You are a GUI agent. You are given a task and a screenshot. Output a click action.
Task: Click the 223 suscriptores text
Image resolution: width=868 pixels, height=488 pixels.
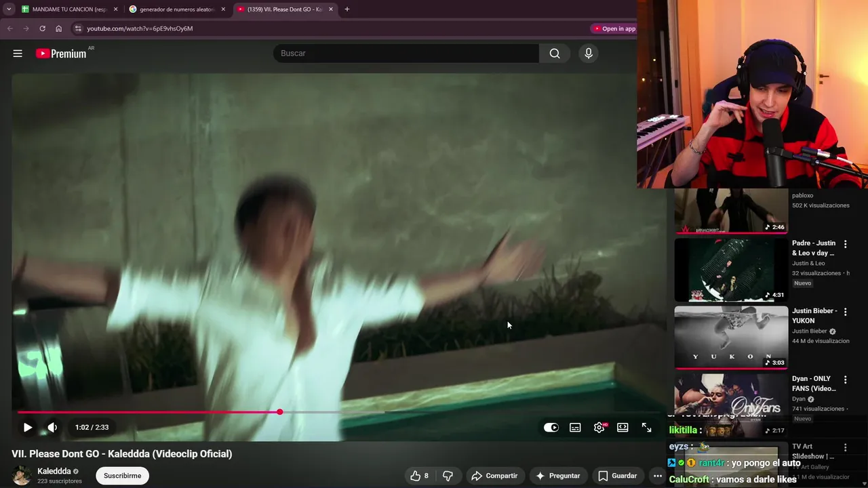pos(60,481)
